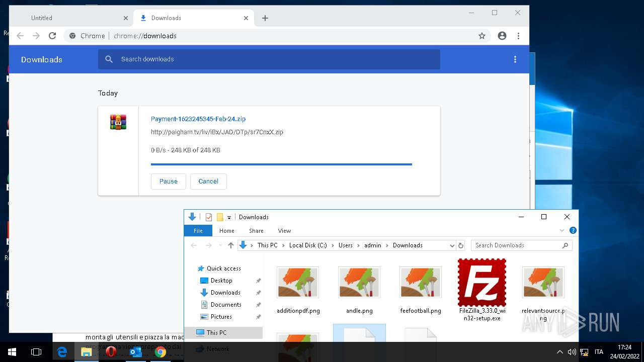Click the paigham.tv source URL
This screenshot has width=644, height=362.
217,132
